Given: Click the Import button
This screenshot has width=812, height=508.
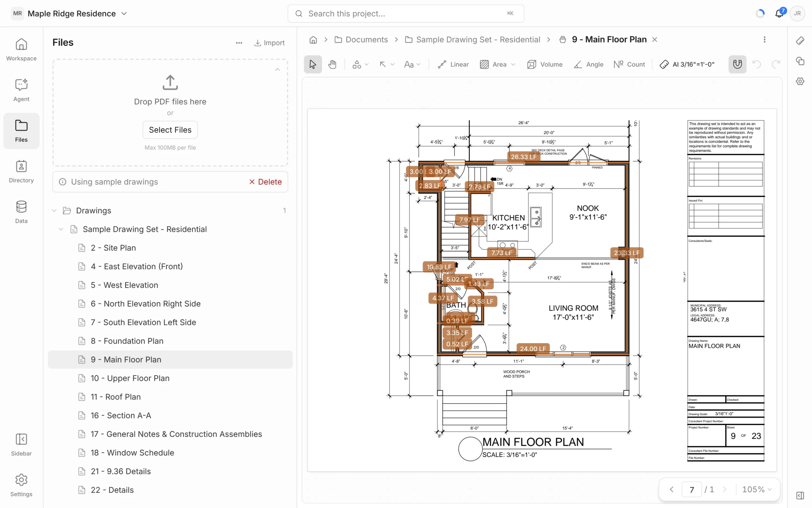Looking at the screenshot, I should point(269,43).
